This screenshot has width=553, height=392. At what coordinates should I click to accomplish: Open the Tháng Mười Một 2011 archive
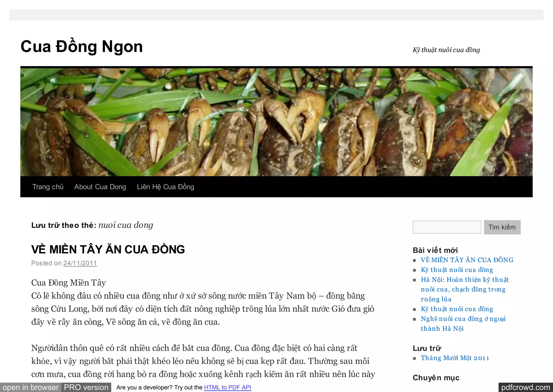coord(455,358)
